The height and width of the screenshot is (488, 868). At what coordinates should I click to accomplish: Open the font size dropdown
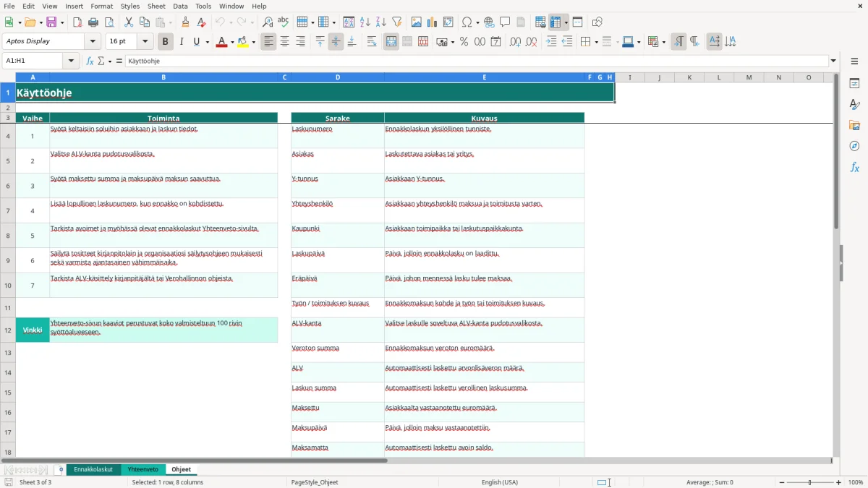point(145,41)
